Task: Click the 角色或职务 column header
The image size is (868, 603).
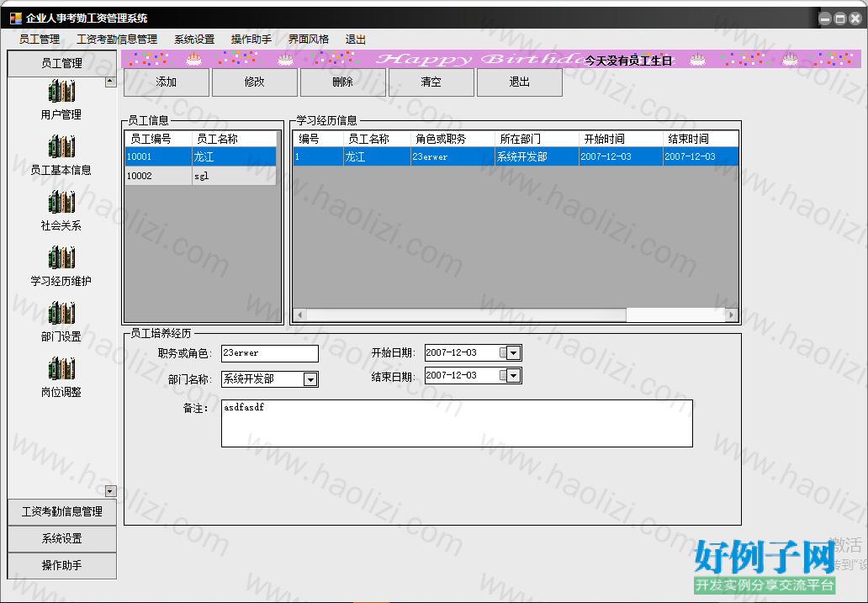Action: pyautogui.click(x=453, y=139)
